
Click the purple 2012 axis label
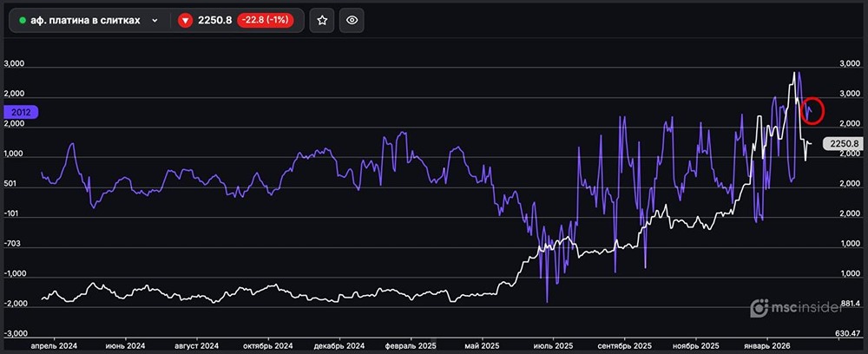point(21,111)
